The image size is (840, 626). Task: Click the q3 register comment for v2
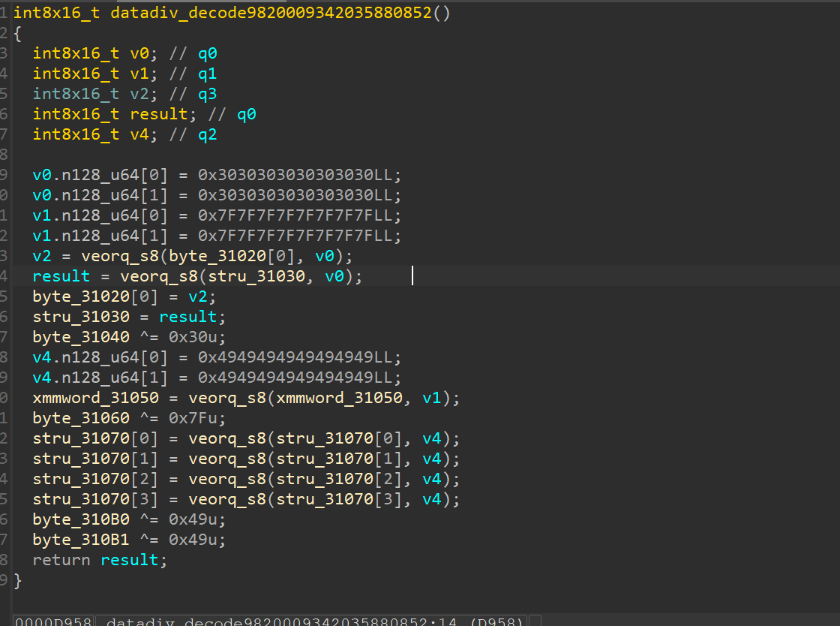(x=208, y=94)
